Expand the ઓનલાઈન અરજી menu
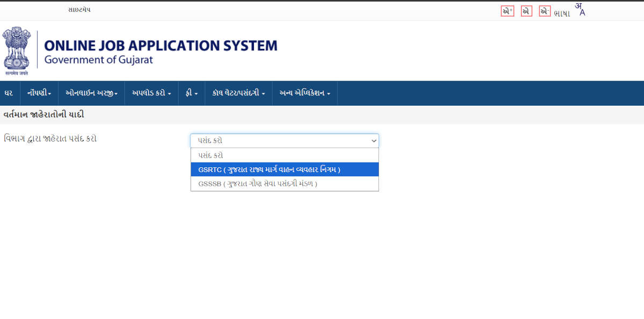Viewport: 644px width, 319px height. [x=91, y=93]
